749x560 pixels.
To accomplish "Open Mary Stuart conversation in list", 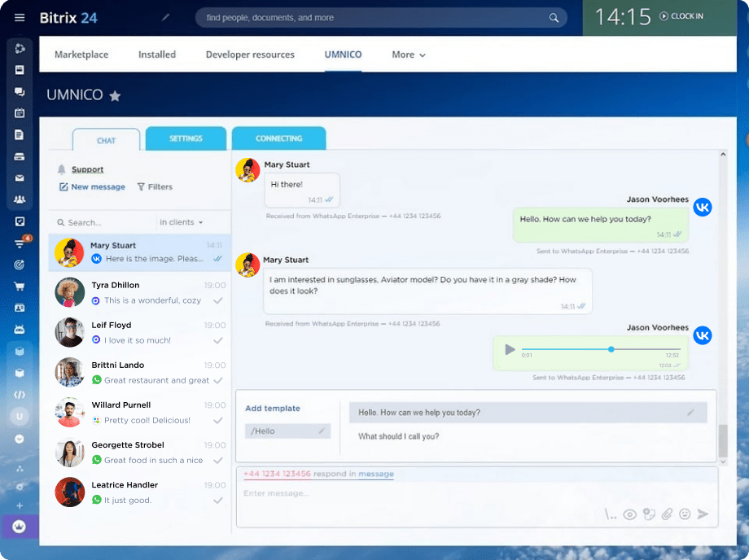I will pyautogui.click(x=139, y=252).
